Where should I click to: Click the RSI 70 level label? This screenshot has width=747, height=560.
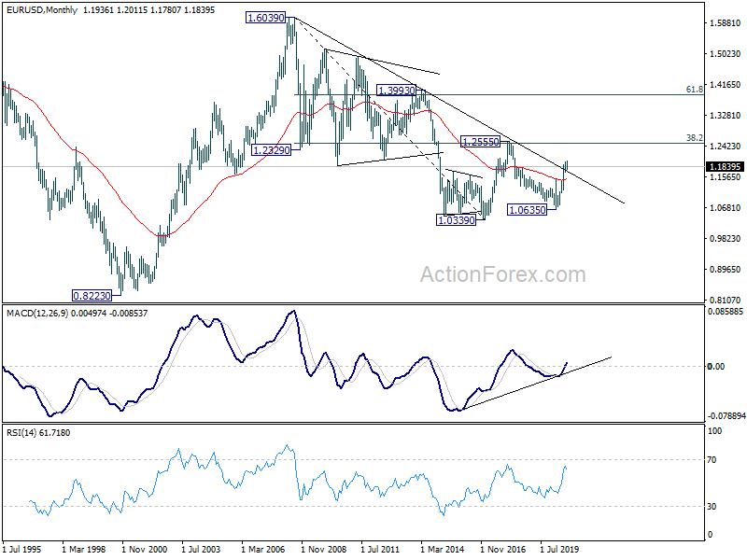pos(712,460)
